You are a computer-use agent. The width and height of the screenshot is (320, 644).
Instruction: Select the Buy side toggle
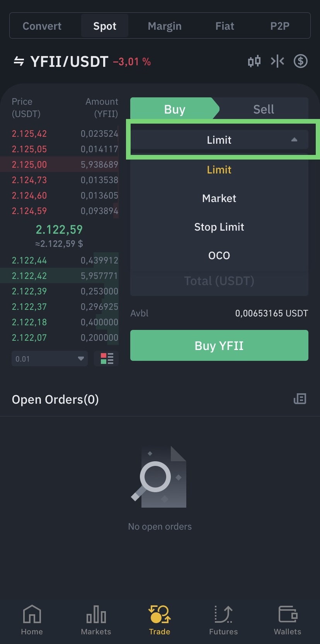click(175, 109)
